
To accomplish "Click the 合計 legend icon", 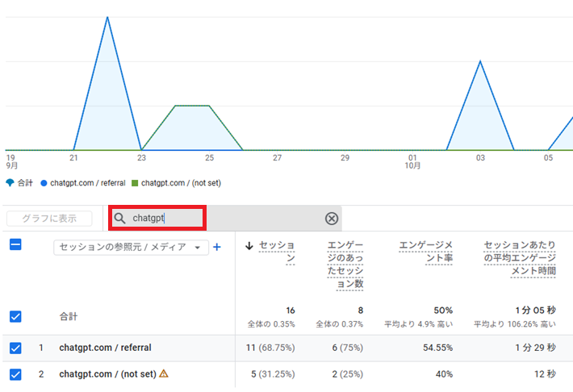I will tap(10, 183).
